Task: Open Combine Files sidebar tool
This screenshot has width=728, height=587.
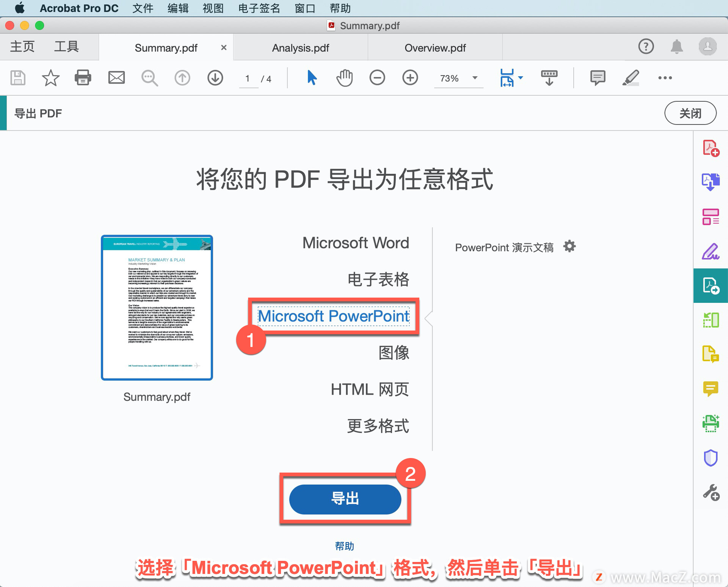Action: pos(711,182)
